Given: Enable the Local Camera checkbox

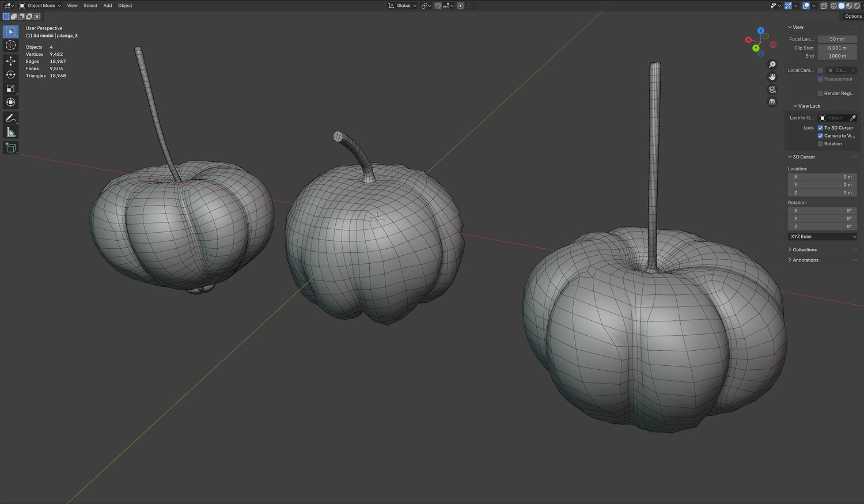Looking at the screenshot, I should pyautogui.click(x=820, y=70).
